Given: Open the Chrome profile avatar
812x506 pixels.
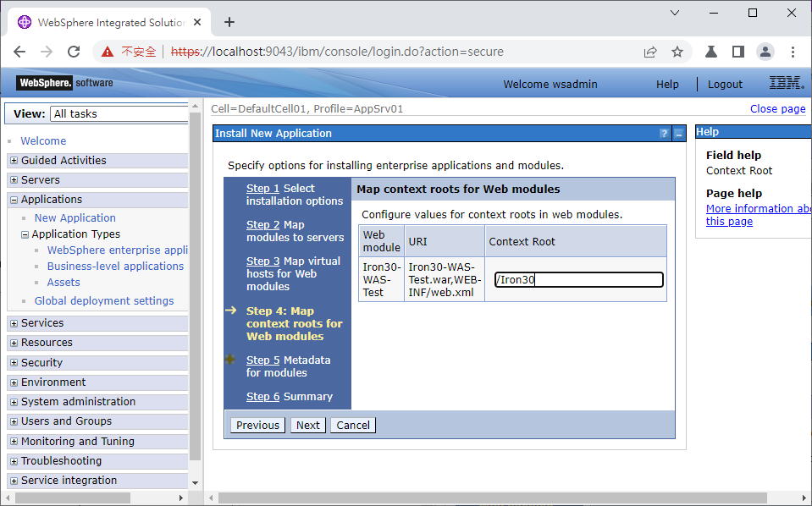Looking at the screenshot, I should 765,52.
